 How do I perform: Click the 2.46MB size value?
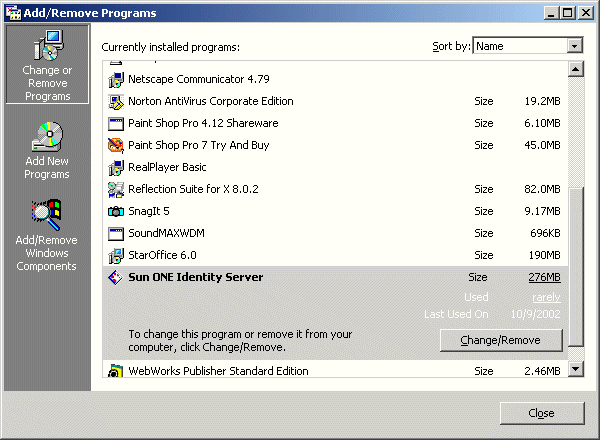pos(542,371)
